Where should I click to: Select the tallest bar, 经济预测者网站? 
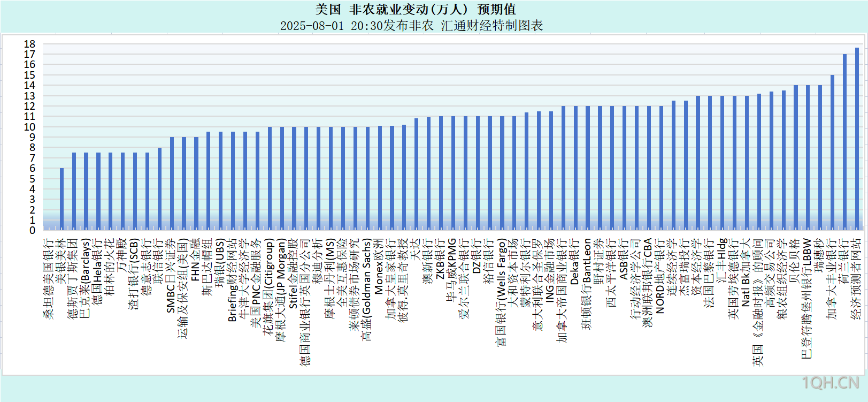[857, 139]
